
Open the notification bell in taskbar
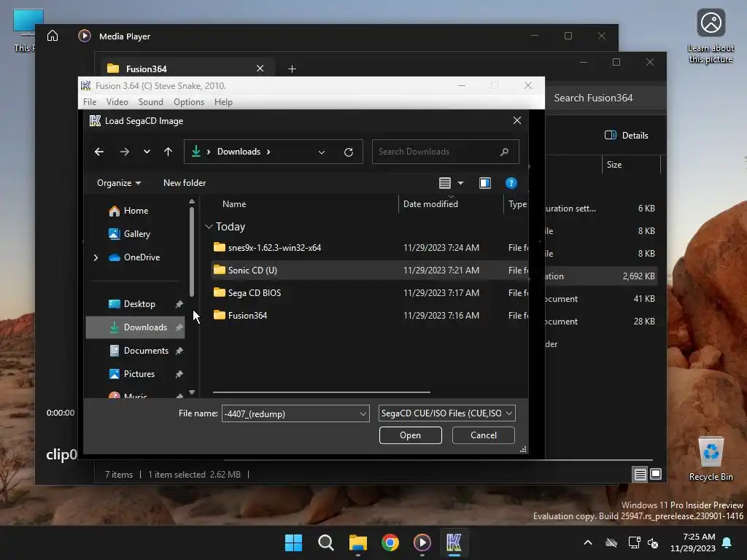click(x=727, y=542)
